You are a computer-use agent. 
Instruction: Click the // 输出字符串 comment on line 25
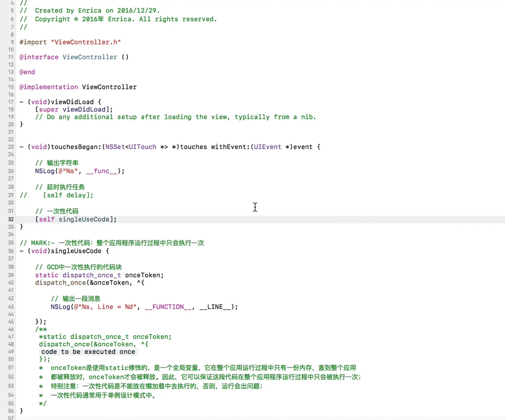pos(57,163)
